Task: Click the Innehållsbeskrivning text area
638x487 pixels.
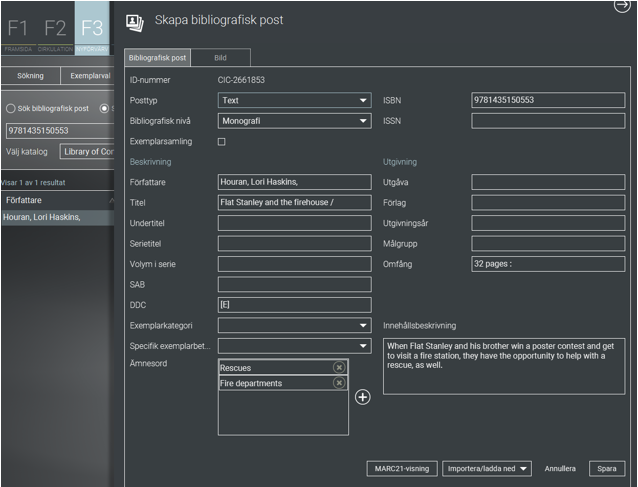Action: (x=504, y=366)
